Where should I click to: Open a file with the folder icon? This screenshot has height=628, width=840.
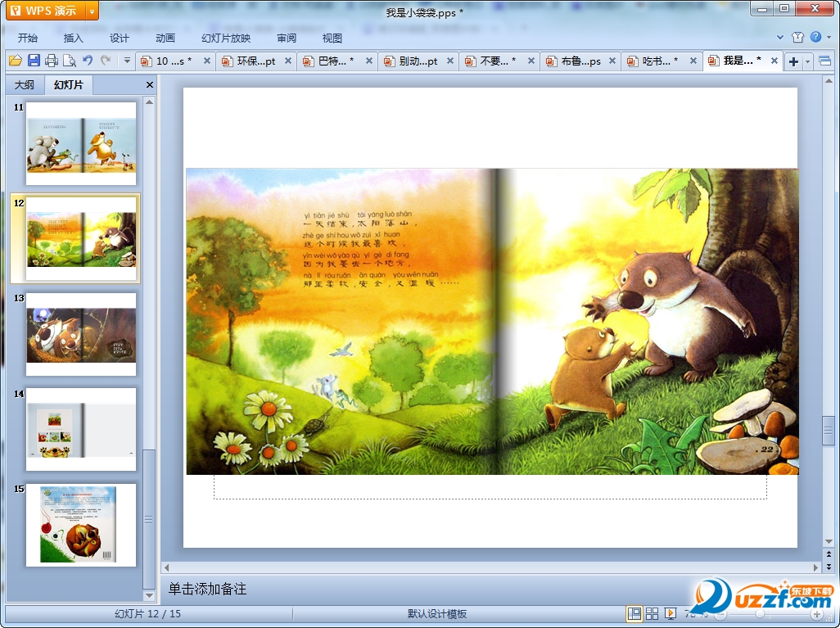(x=15, y=61)
